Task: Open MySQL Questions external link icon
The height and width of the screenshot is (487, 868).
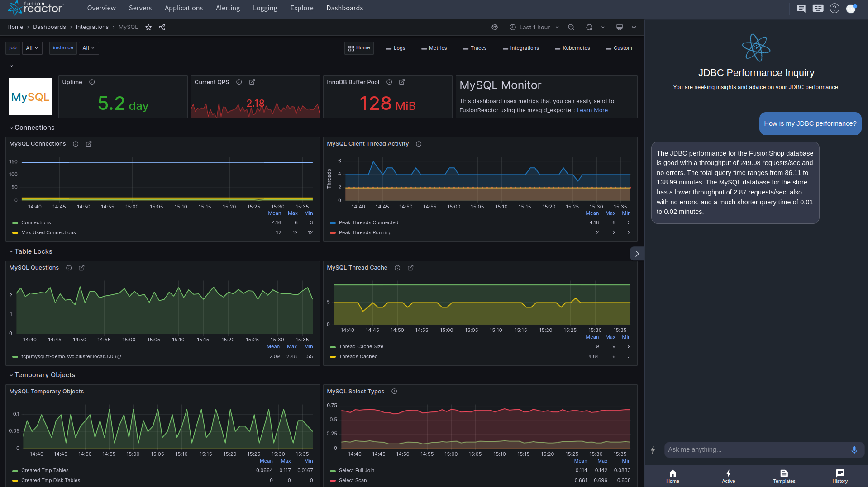Action: pos(81,268)
